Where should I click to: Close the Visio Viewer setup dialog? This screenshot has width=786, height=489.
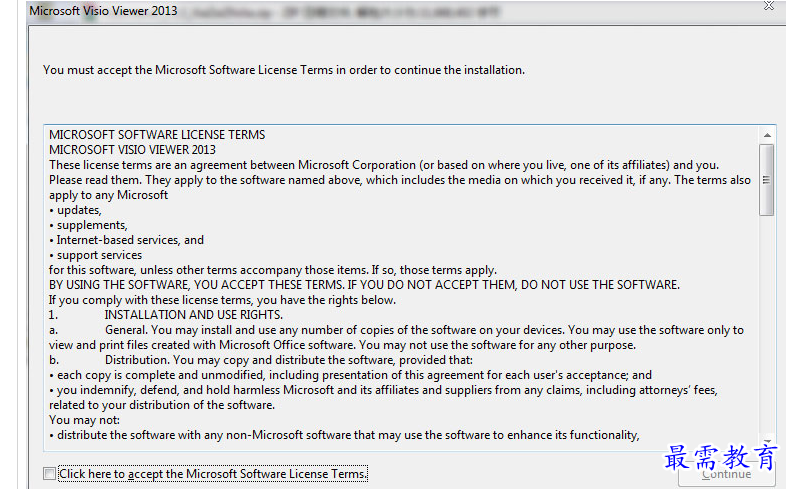768,6
